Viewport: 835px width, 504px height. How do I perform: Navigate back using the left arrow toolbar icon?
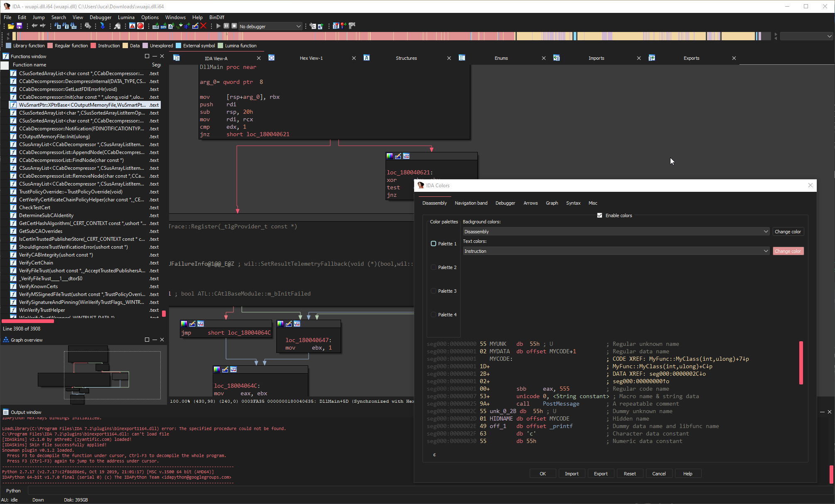(x=34, y=26)
